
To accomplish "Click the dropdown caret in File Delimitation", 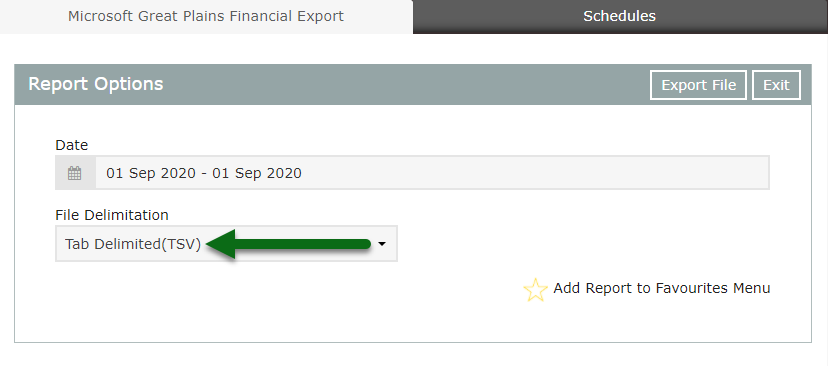I will [382, 243].
